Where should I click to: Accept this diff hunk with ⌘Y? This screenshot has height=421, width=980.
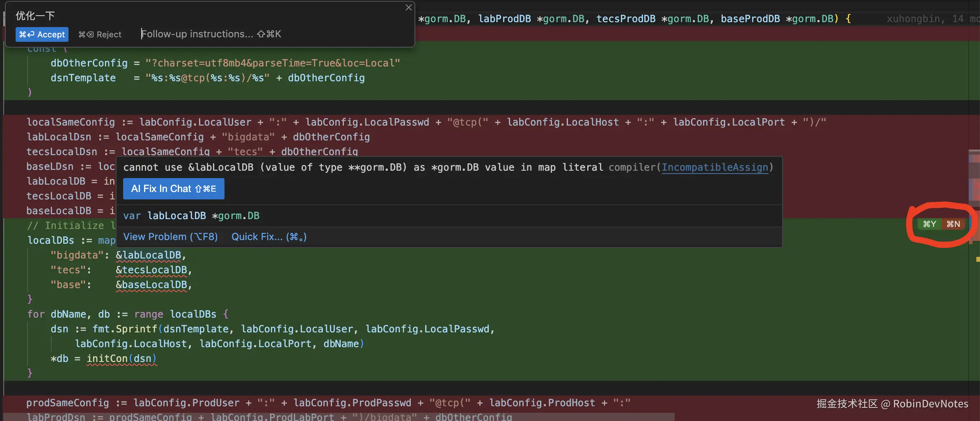pos(930,224)
